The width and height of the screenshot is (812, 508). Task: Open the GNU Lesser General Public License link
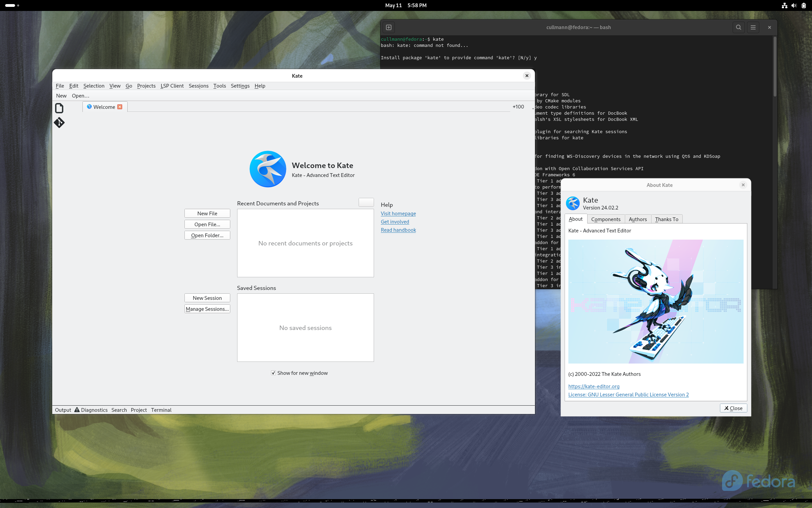(x=628, y=394)
